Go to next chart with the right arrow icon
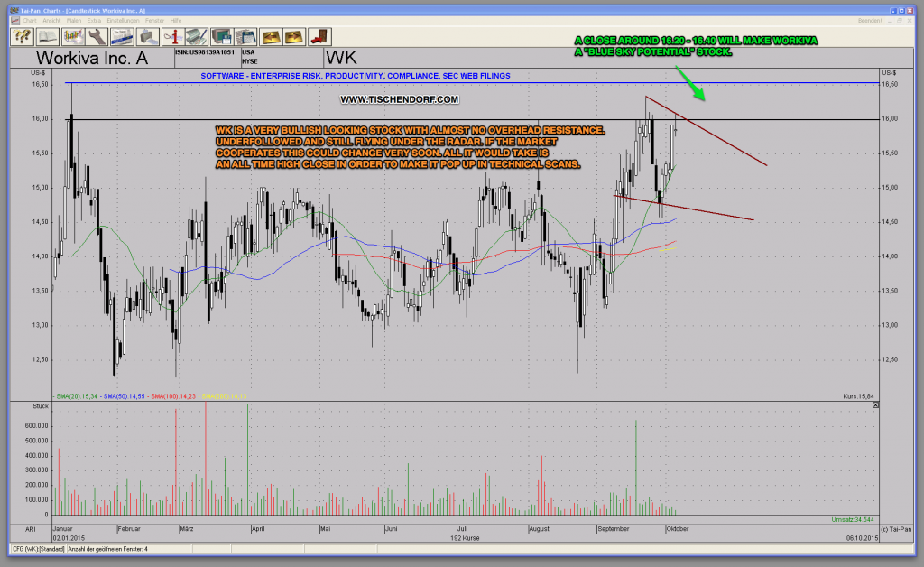The height and width of the screenshot is (567, 924). 296,36
